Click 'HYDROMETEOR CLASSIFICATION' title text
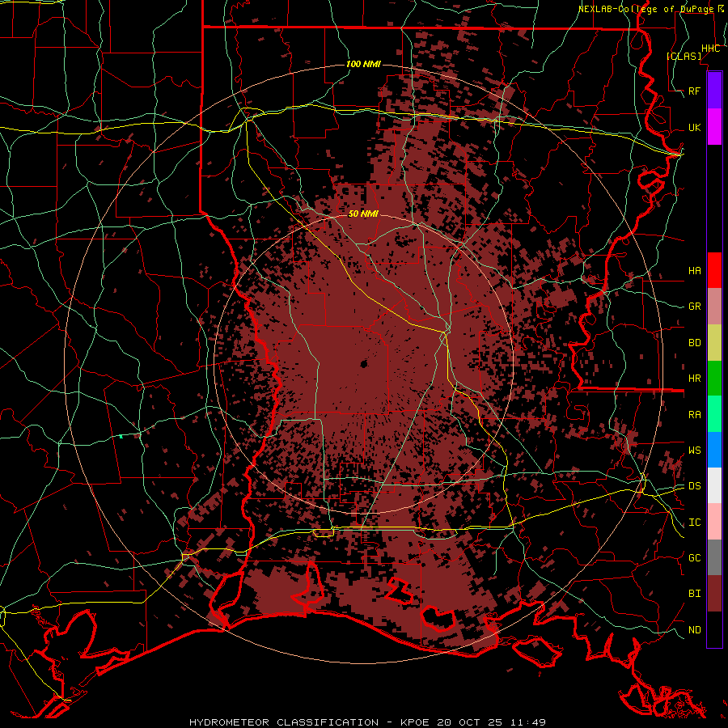 click(284, 722)
